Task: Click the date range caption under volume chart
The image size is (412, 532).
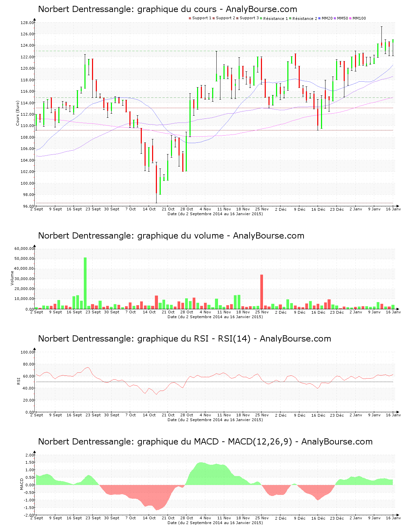Action: coord(215,317)
